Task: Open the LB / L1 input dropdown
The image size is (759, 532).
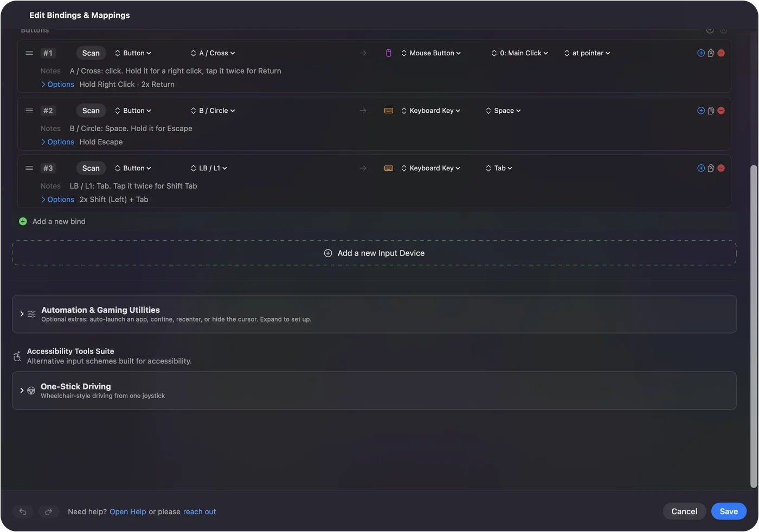Action: (209, 168)
